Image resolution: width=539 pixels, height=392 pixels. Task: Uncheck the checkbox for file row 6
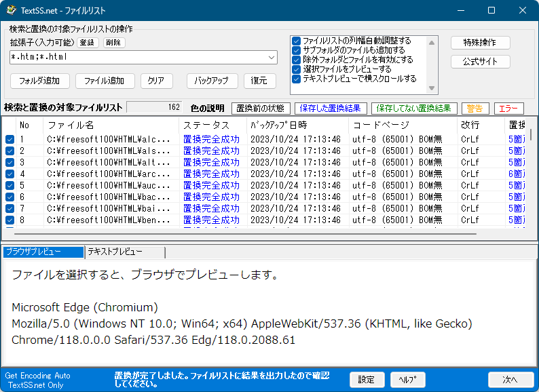coord(10,197)
